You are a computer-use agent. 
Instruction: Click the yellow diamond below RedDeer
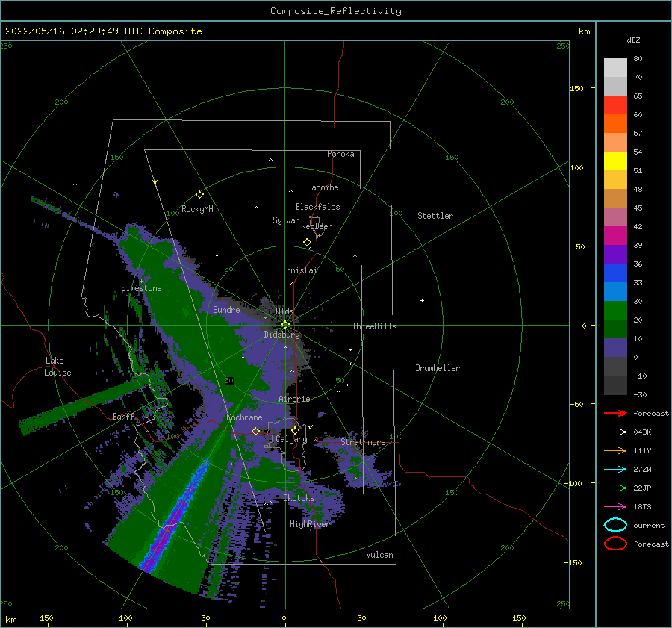click(307, 243)
